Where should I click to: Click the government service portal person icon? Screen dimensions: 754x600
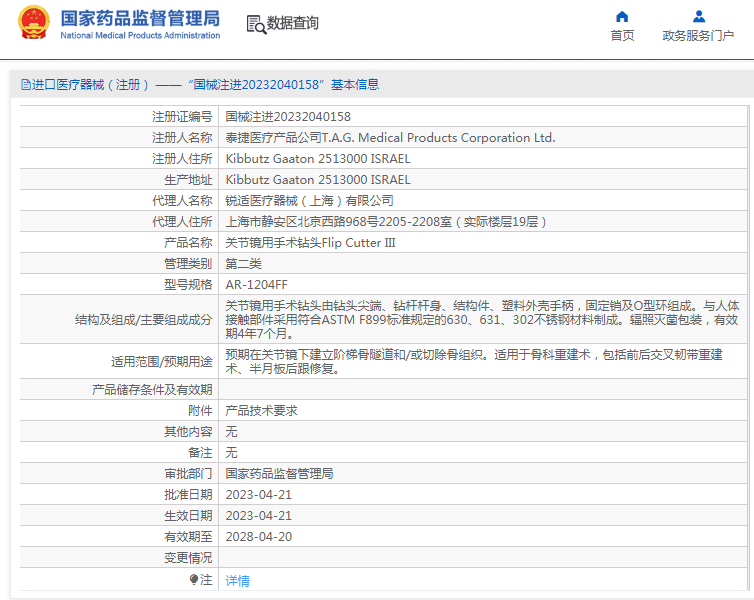click(699, 17)
